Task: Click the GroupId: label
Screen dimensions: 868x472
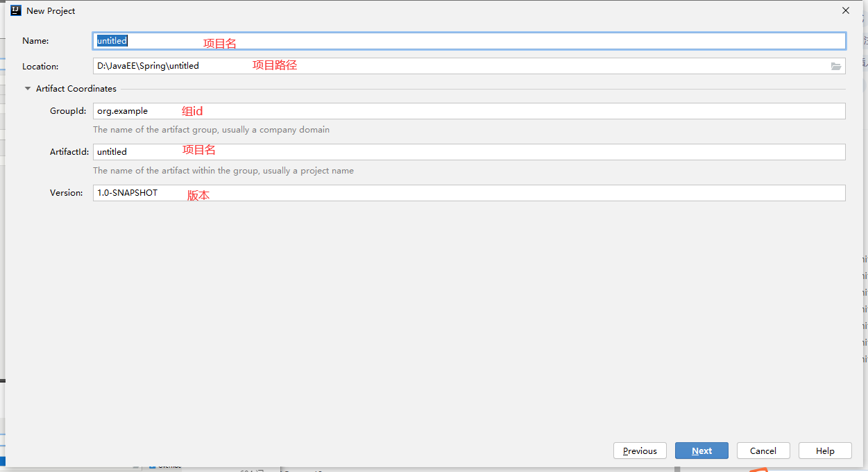Action: [x=68, y=111]
